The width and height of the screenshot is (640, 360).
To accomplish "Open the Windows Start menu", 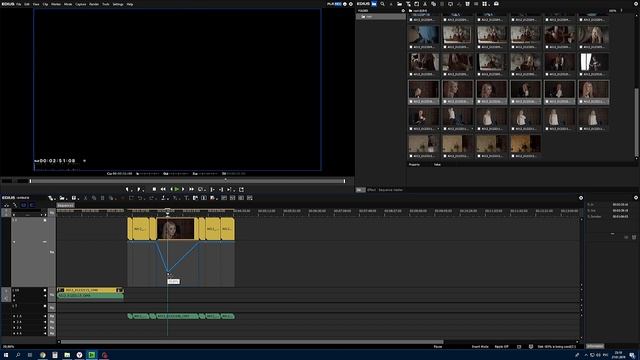I will [x=6, y=355].
